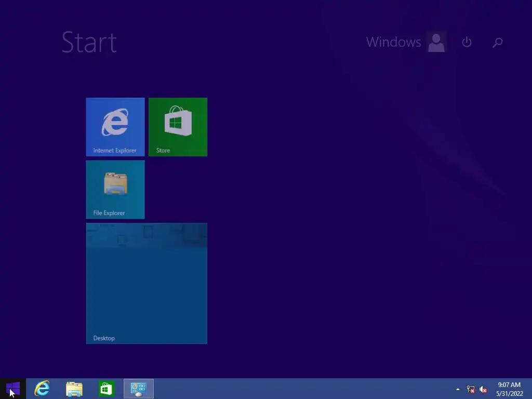532x399 pixels.
Task: Click the muted speaker tray icon
Action: click(x=483, y=389)
